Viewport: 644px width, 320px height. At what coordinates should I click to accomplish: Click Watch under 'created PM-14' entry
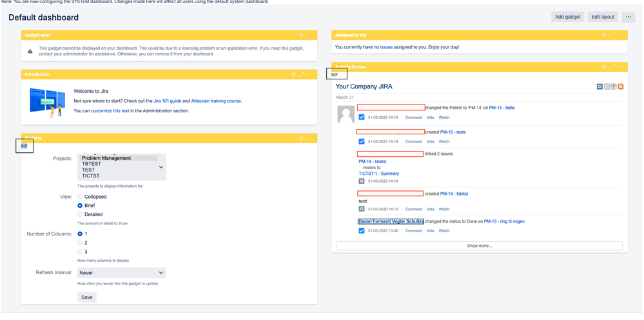444,209
